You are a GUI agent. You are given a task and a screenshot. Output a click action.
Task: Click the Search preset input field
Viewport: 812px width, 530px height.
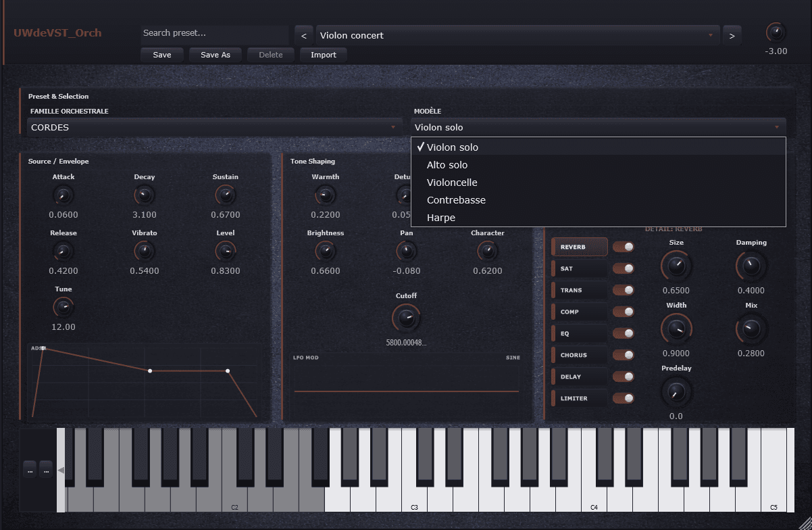click(213, 33)
